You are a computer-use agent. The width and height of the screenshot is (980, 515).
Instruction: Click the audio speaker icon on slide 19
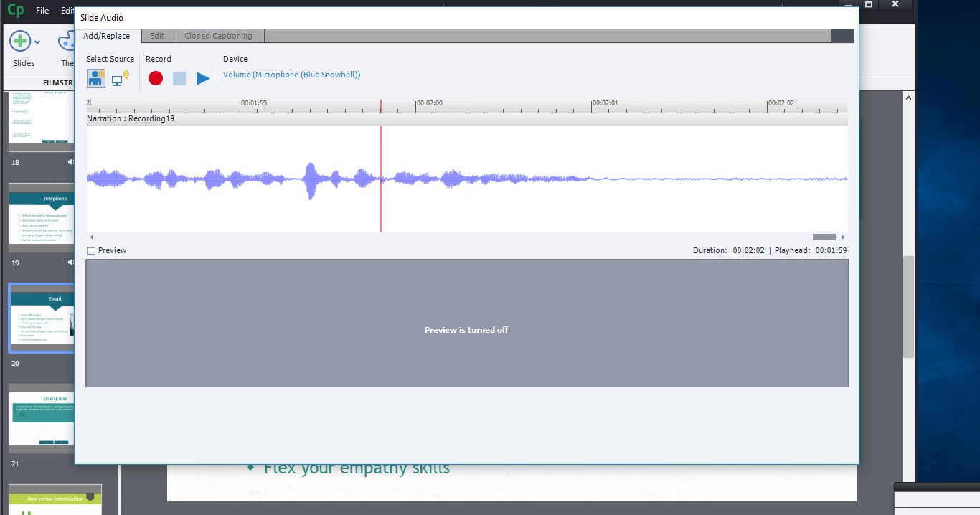pyautogui.click(x=71, y=263)
